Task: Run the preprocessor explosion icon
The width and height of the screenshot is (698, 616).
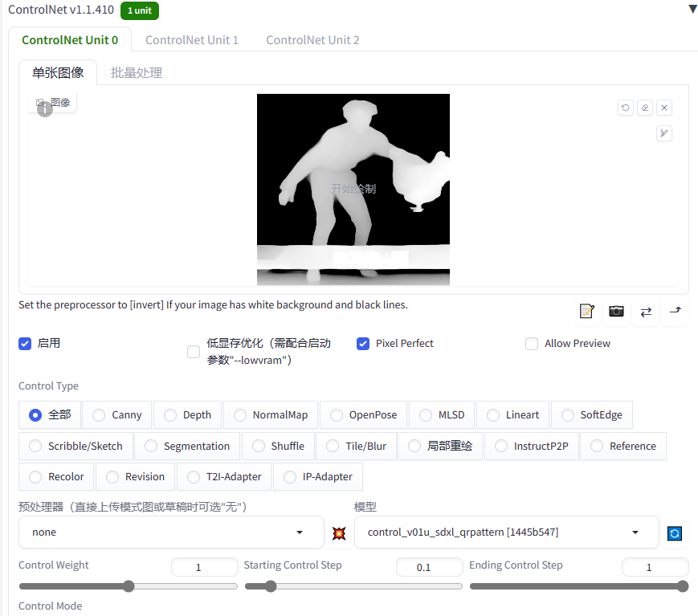Action: [x=339, y=532]
